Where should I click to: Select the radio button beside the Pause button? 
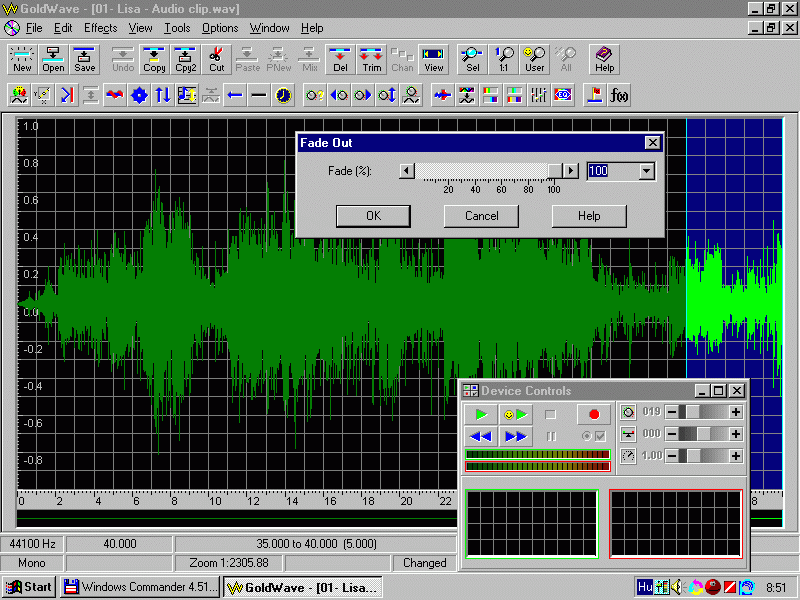tap(587, 436)
